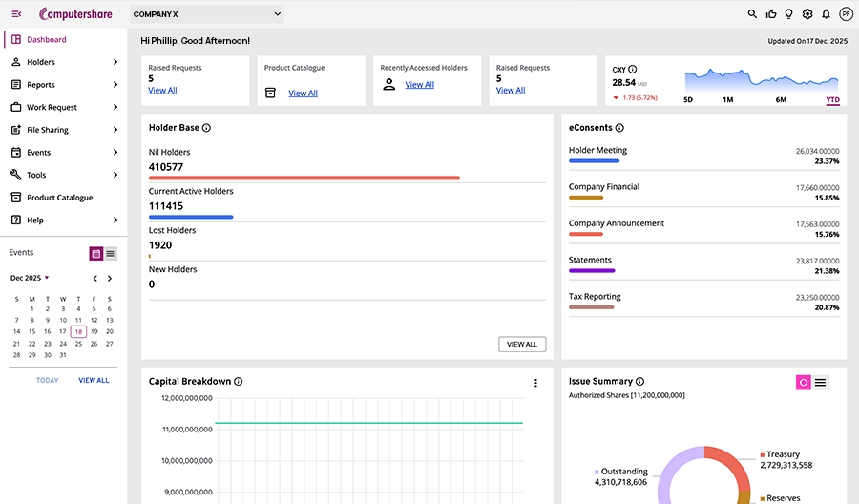Image resolution: width=859 pixels, height=504 pixels.
Task: Switch Events to list view
Action: click(110, 254)
